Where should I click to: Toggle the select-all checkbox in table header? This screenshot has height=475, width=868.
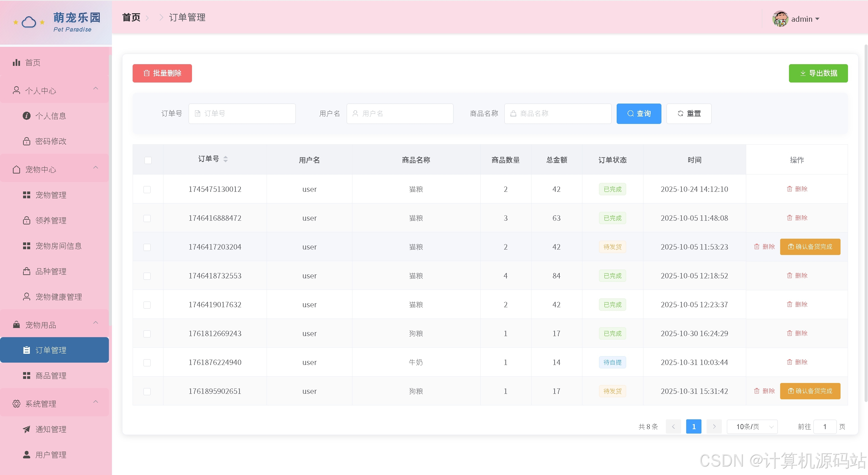click(148, 160)
